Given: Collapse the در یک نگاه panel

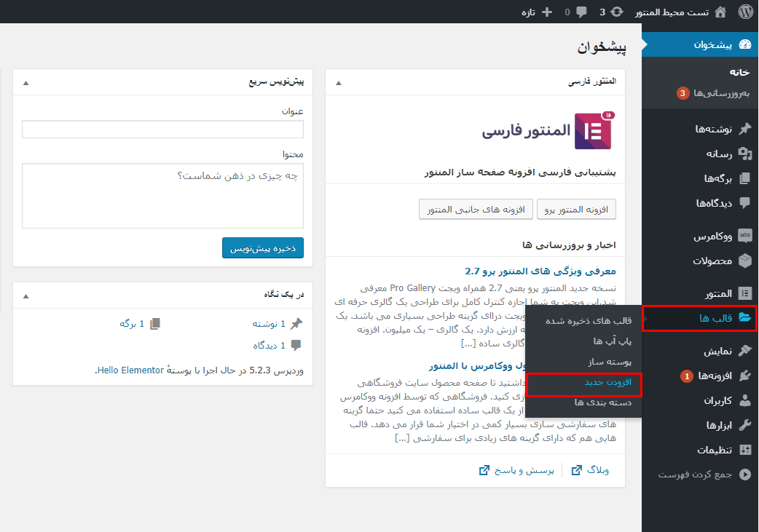Looking at the screenshot, I should (26, 295).
